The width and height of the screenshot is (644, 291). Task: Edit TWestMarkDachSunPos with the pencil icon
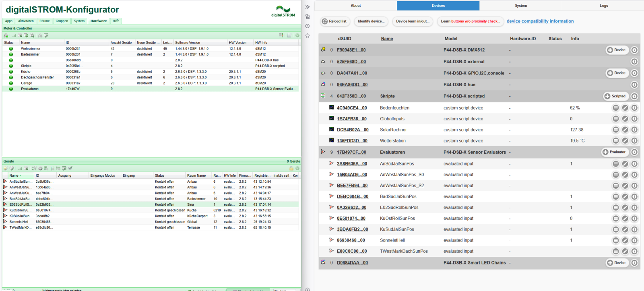625,251
